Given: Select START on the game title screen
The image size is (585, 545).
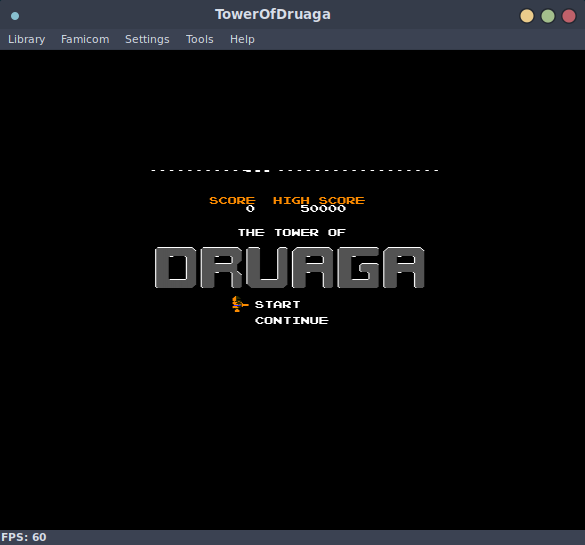Looking at the screenshot, I should click(x=278, y=305).
